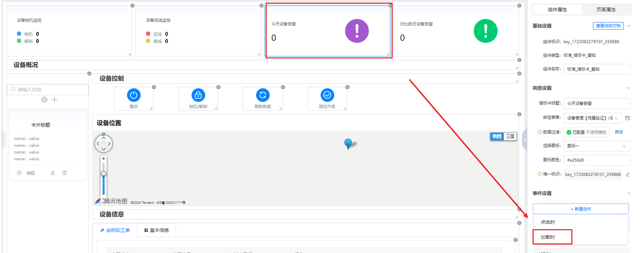Screen dimensions: 644x253
Task: Choose 加载时 from the event menu
Action: click(x=548, y=237)
